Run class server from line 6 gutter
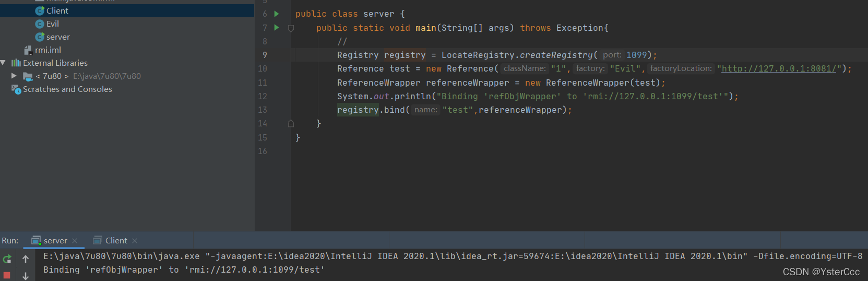Image resolution: width=868 pixels, height=281 pixels. coord(277,14)
